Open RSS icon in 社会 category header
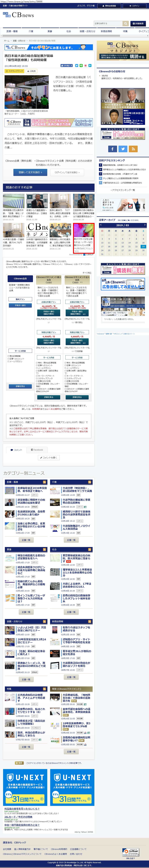Screen dimensions: 149x868 coord(90,550)
